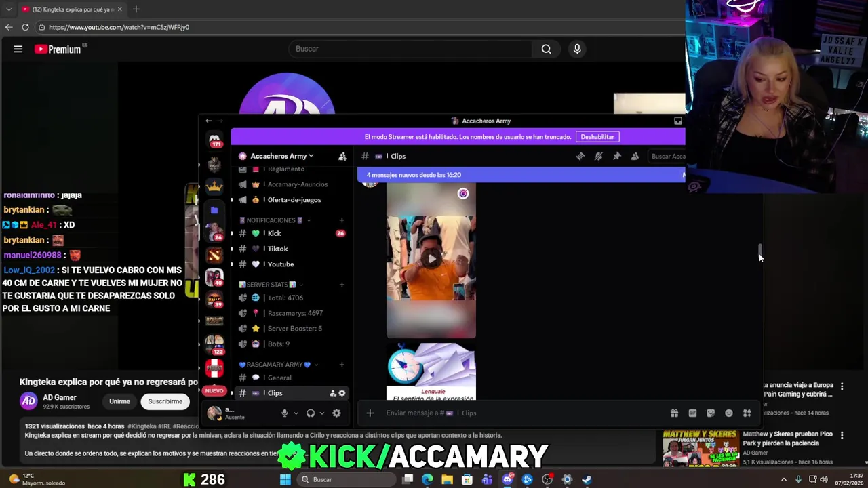Viewport: 868px width, 488px height.
Task: Open the server icon with 122 badge
Action: coord(214,345)
